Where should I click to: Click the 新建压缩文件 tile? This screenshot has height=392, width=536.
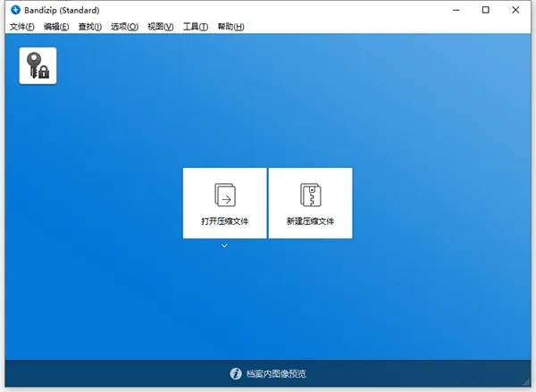(310, 203)
